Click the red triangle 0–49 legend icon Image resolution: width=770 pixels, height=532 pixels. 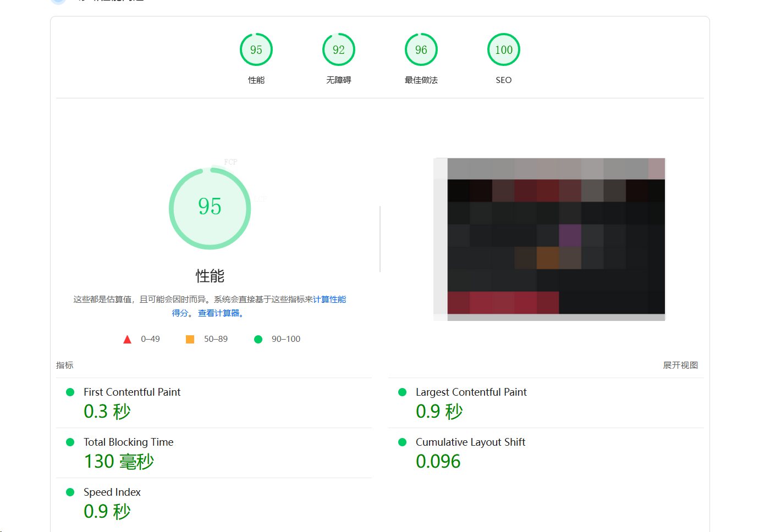click(128, 340)
